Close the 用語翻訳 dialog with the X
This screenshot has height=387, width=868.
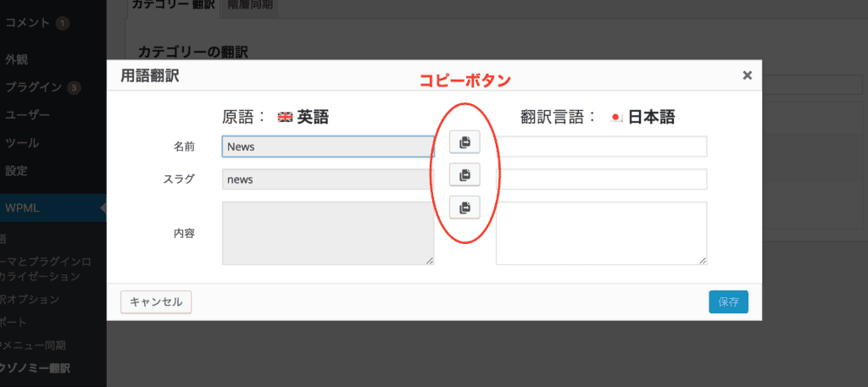pyautogui.click(x=748, y=75)
